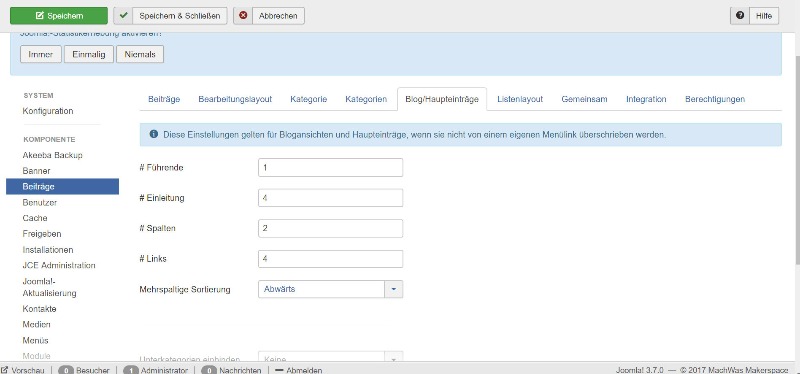Open the Hilfe button
This screenshot has width=800, height=374.
pyautogui.click(x=755, y=16)
